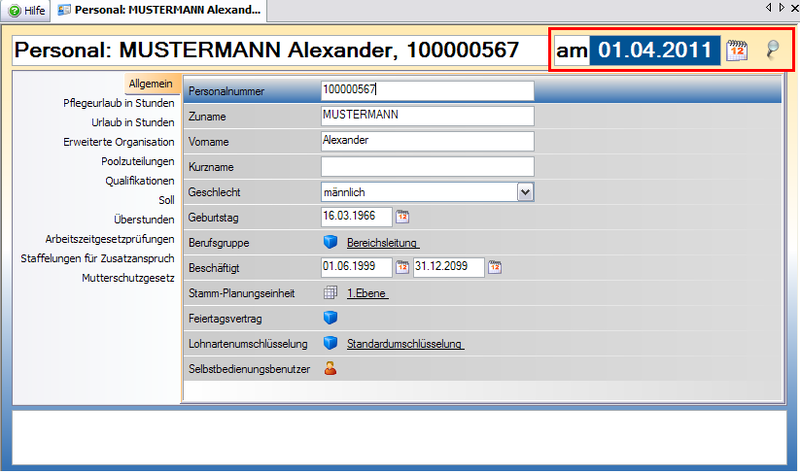800x474 pixels.
Task: Click the blue cube icon next to Berufsgruppe
Action: pos(331,242)
